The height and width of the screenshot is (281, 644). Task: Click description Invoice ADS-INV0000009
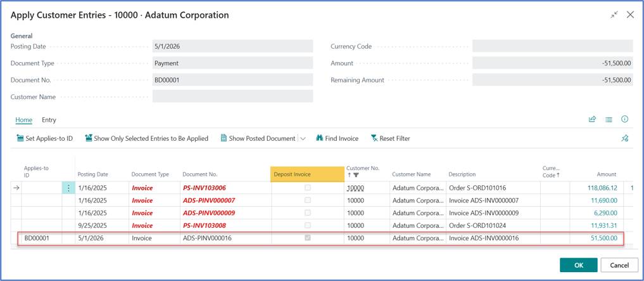click(x=484, y=213)
